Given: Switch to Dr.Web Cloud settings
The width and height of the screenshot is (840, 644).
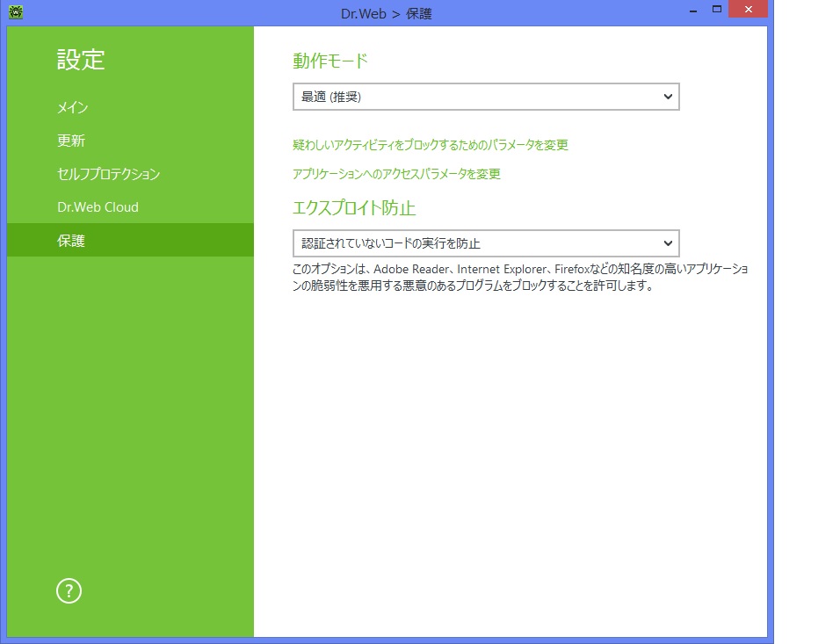Looking at the screenshot, I should tap(98, 206).
